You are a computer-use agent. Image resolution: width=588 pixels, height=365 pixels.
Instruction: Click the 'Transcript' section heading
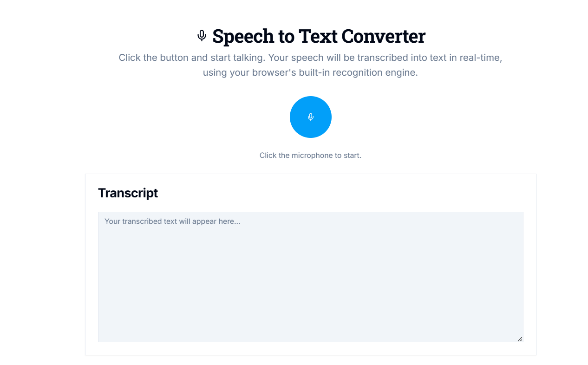click(128, 193)
